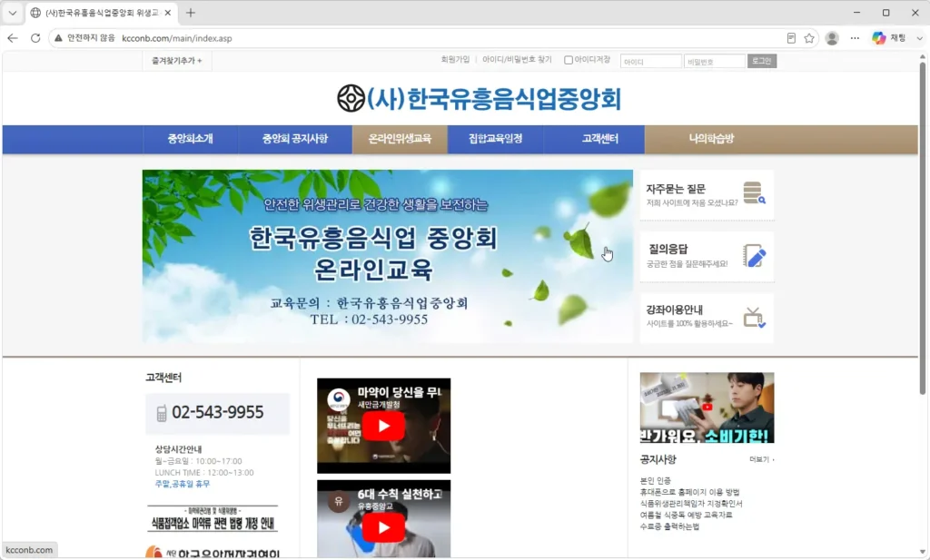This screenshot has width=930, height=560.
Task: Play the 마약이 당신을 무너뜨립니다 YouTube video
Action: pyautogui.click(x=384, y=426)
